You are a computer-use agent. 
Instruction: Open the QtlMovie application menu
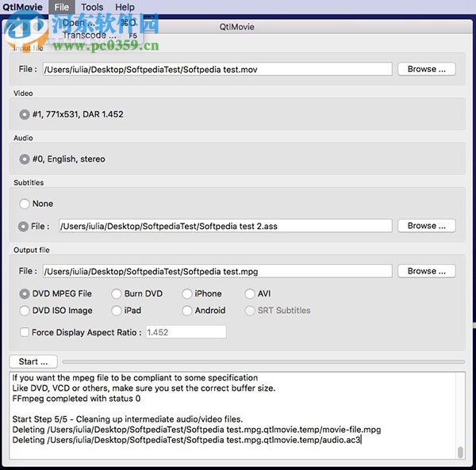[22, 7]
